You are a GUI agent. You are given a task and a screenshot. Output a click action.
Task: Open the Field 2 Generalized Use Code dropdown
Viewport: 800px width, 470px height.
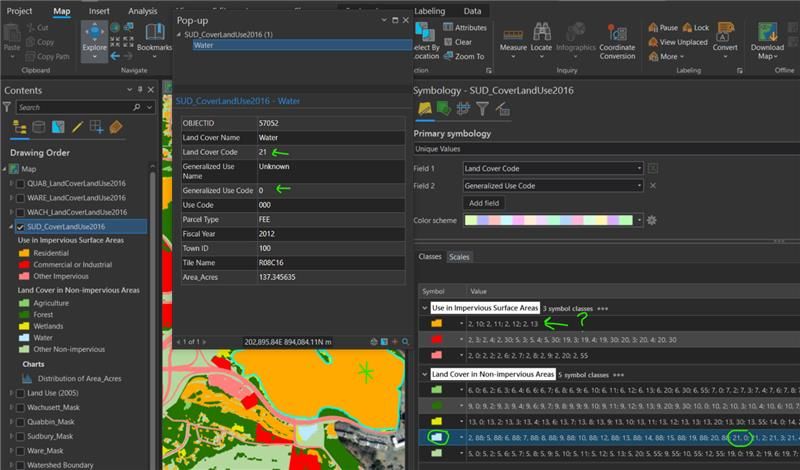click(x=553, y=186)
